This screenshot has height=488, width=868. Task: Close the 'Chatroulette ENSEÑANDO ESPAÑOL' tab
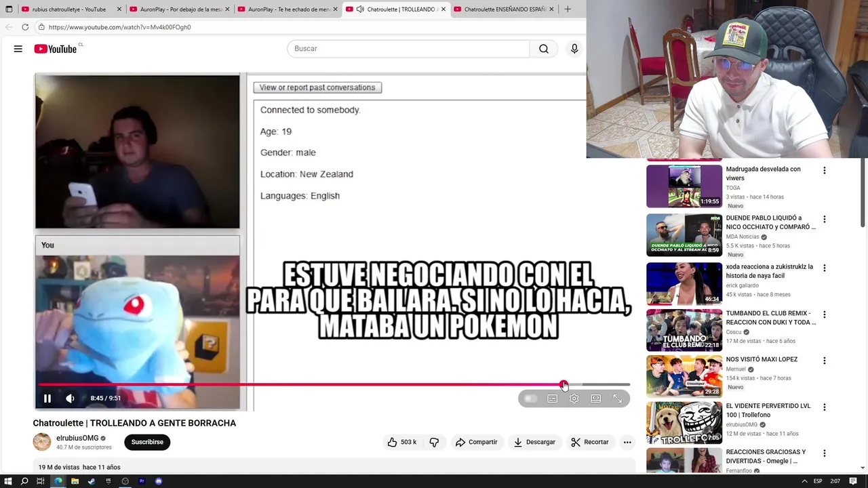pos(551,9)
